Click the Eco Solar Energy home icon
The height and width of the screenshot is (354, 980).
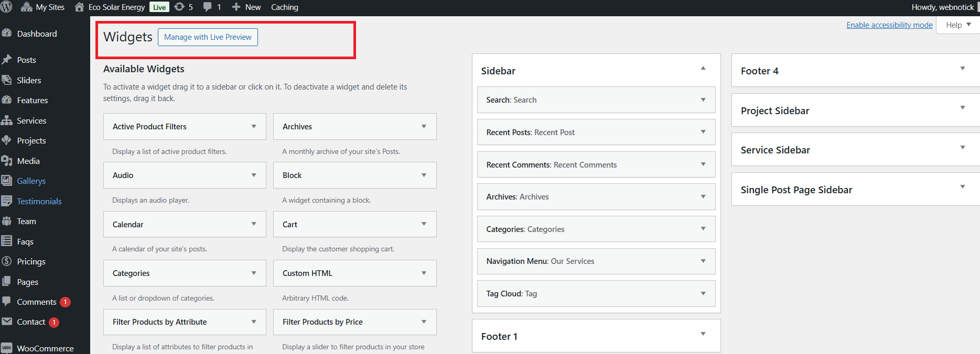coord(79,7)
